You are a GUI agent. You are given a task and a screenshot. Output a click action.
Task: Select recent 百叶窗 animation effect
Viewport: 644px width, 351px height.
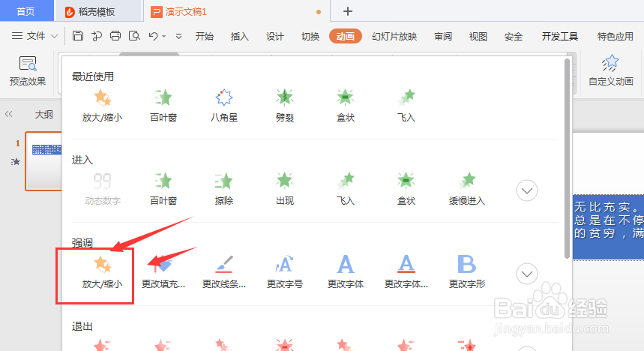163,106
